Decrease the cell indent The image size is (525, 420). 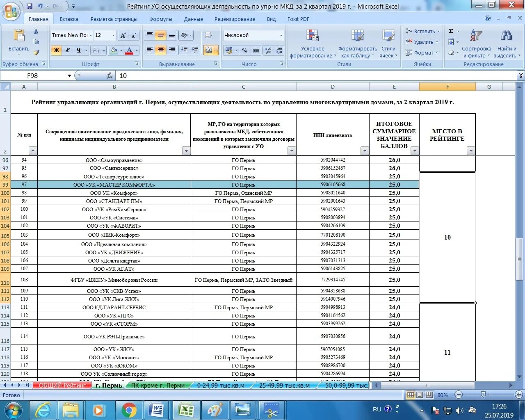(185, 50)
